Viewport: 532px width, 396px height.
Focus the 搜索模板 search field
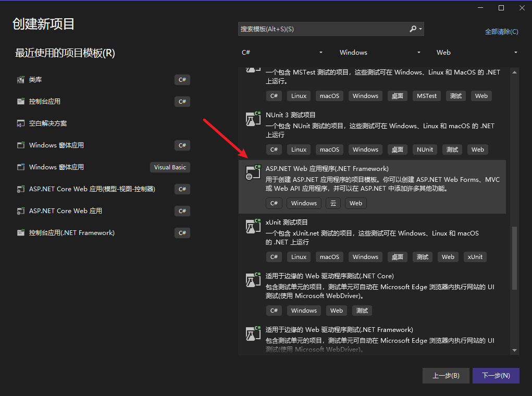tap(323, 29)
